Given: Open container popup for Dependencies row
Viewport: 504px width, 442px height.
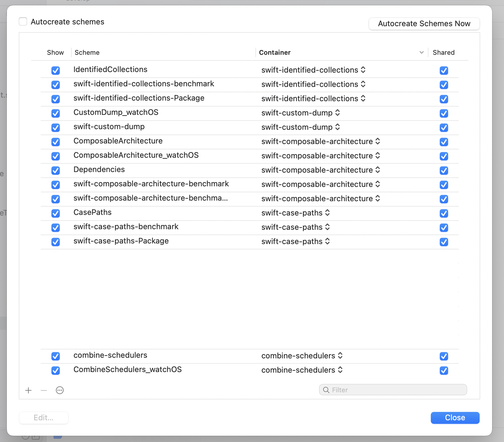Looking at the screenshot, I should coord(321,170).
